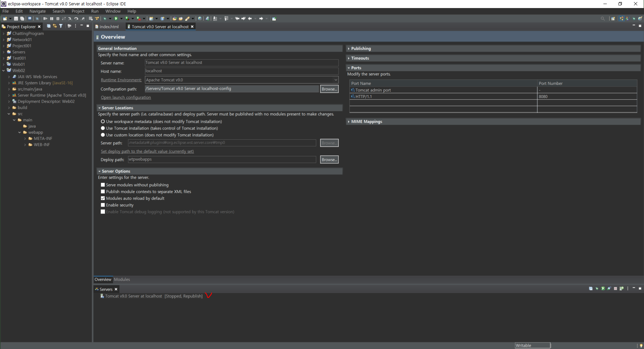Screen dimensions: 644x349
Task: Click the filter icon in Project Explorer
Action: [61, 26]
